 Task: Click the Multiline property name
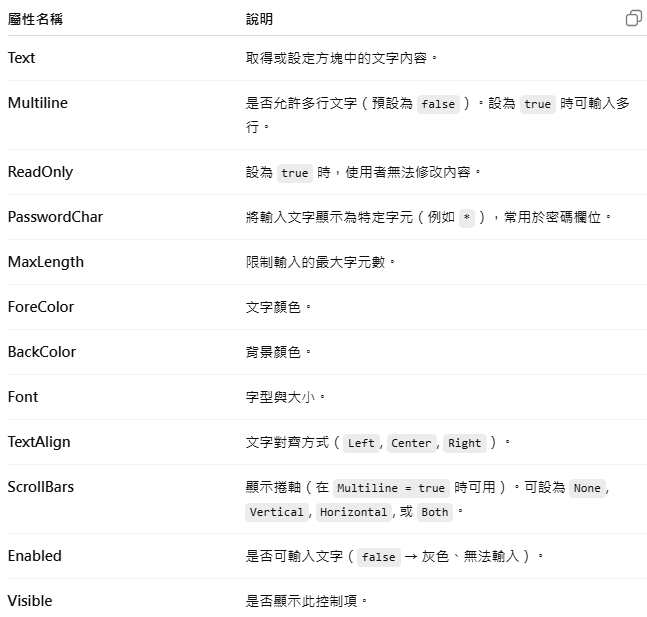point(38,103)
